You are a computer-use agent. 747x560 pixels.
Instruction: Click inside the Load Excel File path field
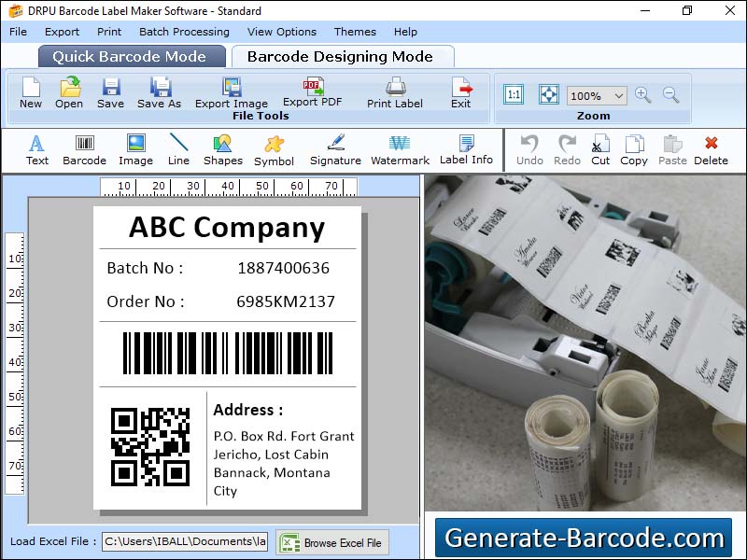(184, 542)
